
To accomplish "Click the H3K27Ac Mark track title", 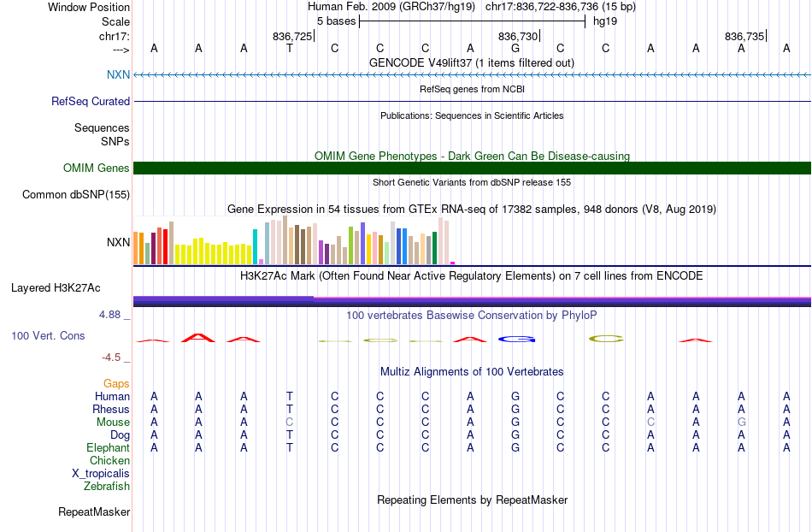I will (x=472, y=275).
